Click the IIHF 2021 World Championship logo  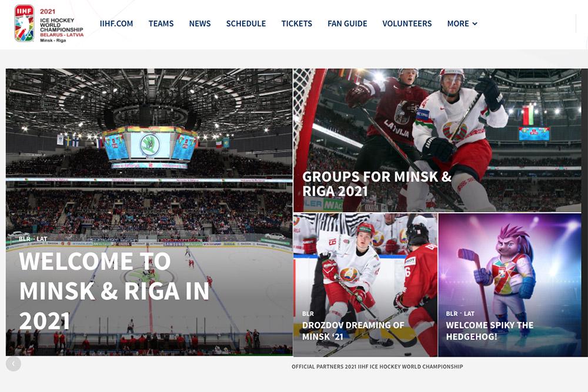49,24
